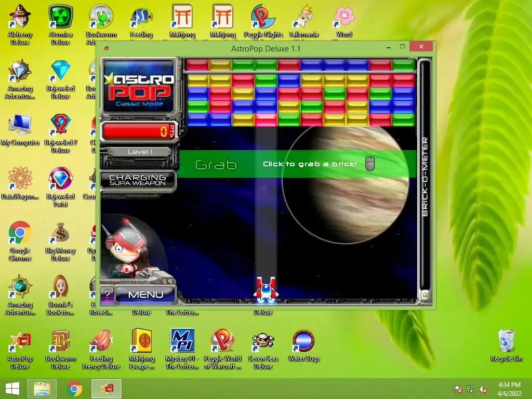Open Water Bugs desktop icon
Viewport: 532px width, 399px height.
[303, 345]
